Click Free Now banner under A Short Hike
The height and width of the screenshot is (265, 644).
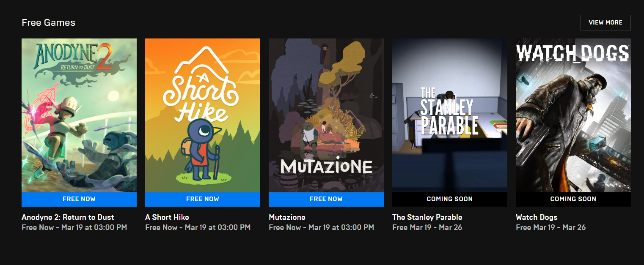(203, 199)
